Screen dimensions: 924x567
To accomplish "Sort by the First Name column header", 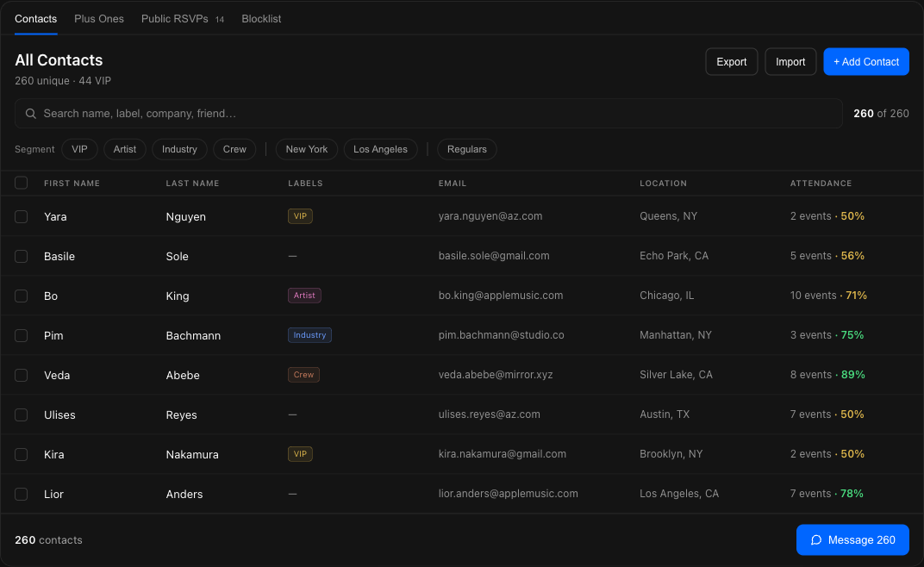I will (72, 184).
